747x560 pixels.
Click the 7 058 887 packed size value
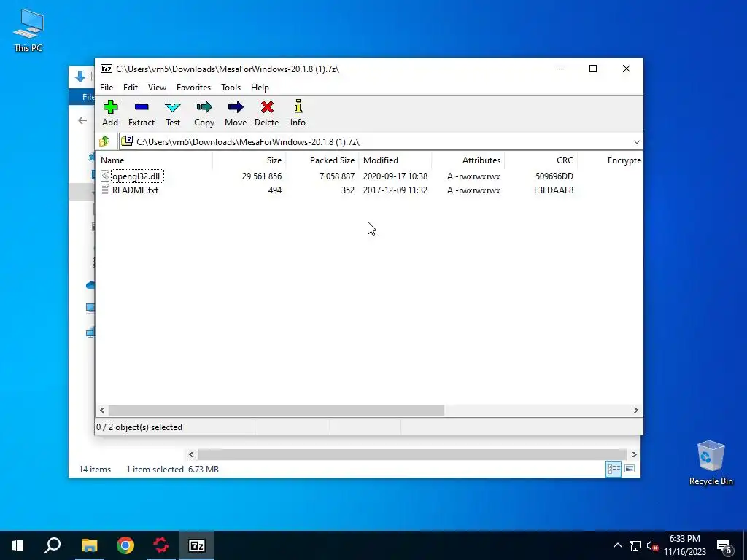[337, 176]
